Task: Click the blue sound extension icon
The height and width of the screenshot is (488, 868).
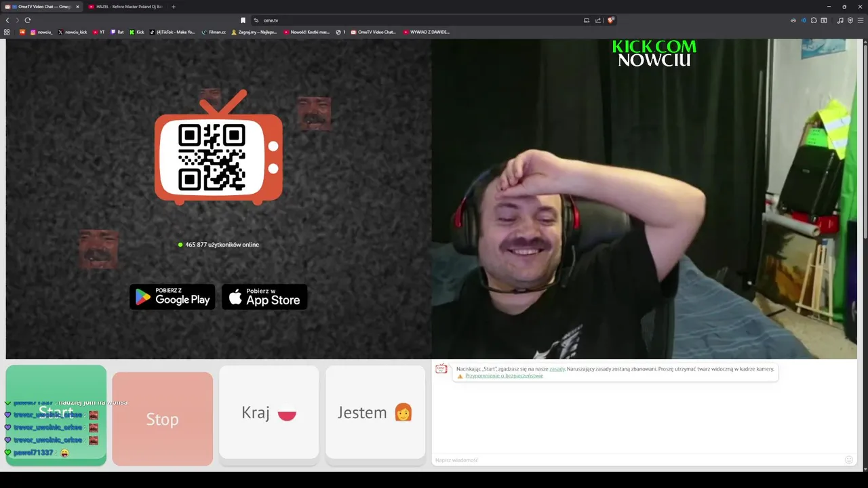Action: click(x=804, y=20)
